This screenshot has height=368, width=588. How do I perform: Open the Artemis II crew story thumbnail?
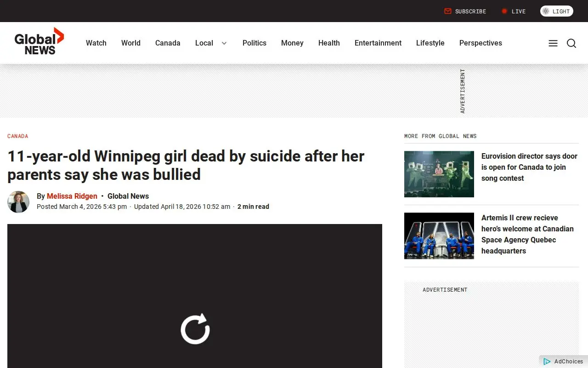point(439,236)
